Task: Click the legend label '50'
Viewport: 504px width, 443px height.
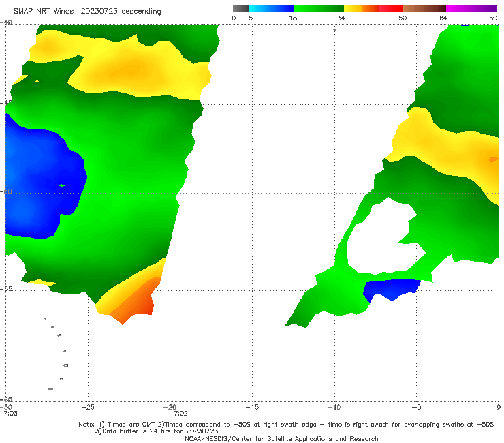Action: pyautogui.click(x=403, y=18)
